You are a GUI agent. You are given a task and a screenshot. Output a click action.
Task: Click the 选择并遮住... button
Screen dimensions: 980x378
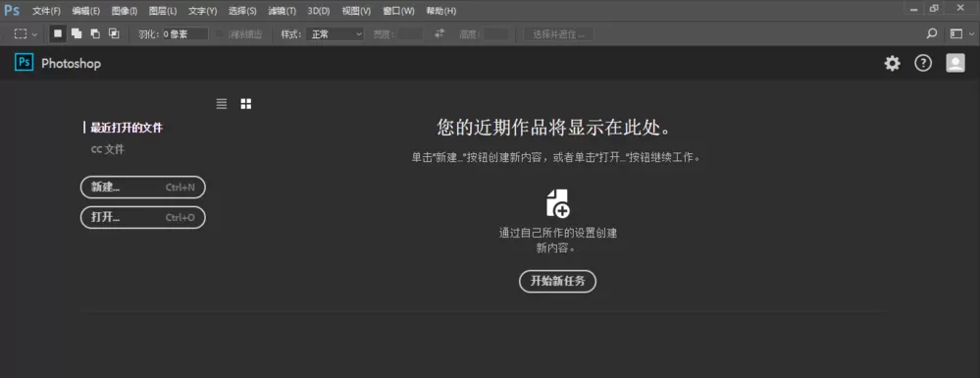coord(559,34)
